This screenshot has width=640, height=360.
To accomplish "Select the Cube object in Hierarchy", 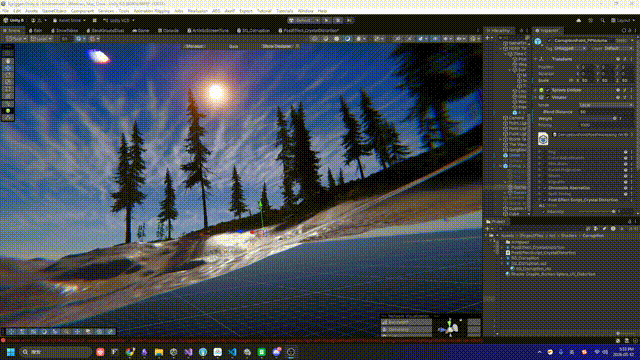I will pos(514,213).
